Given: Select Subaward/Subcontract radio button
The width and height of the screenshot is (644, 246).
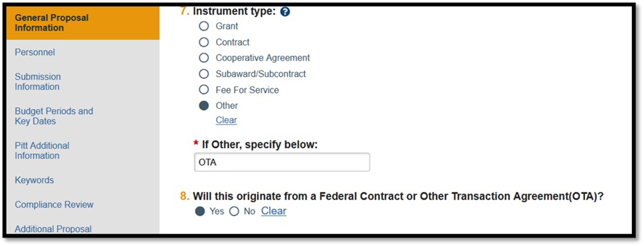Looking at the screenshot, I should [x=204, y=74].
